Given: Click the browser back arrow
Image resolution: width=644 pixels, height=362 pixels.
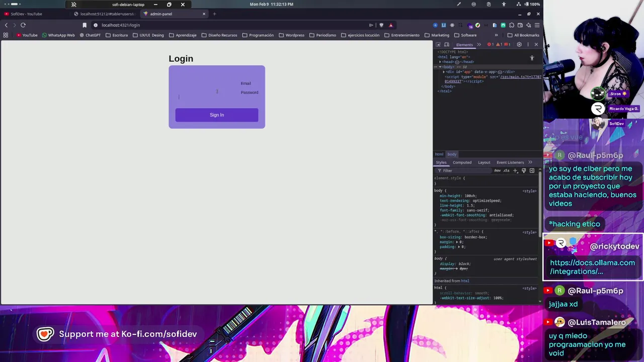Looking at the screenshot, I should point(6,25).
